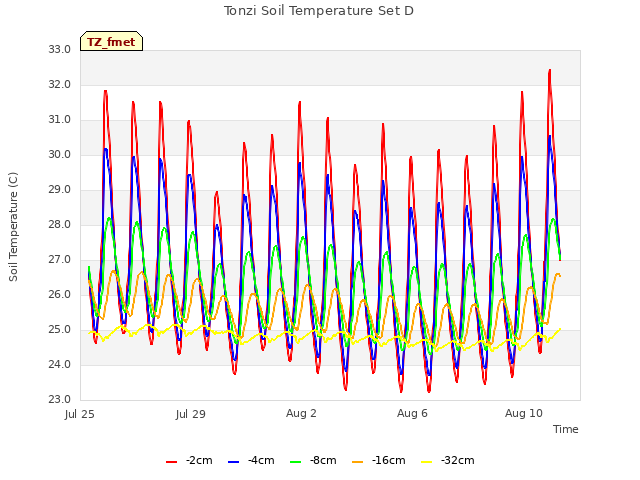
Task: Click the Aug 6 date tick label
Action: click(x=412, y=413)
